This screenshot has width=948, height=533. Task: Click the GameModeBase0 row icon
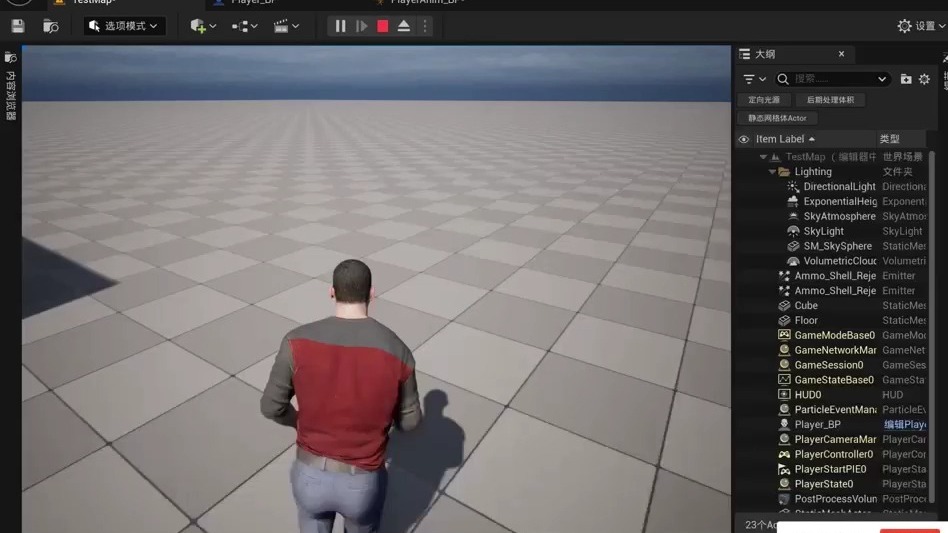pyautogui.click(x=784, y=335)
